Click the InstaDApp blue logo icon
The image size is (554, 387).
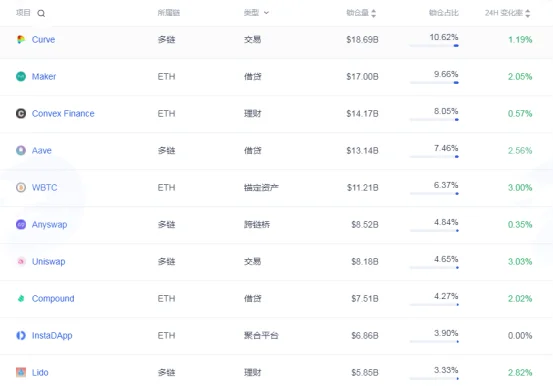(21, 335)
